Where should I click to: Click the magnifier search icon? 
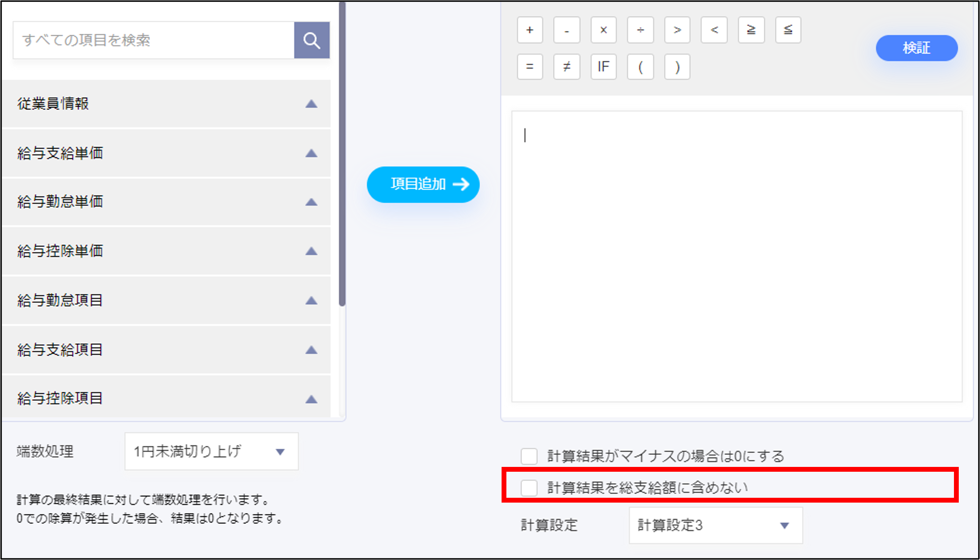coord(312,41)
